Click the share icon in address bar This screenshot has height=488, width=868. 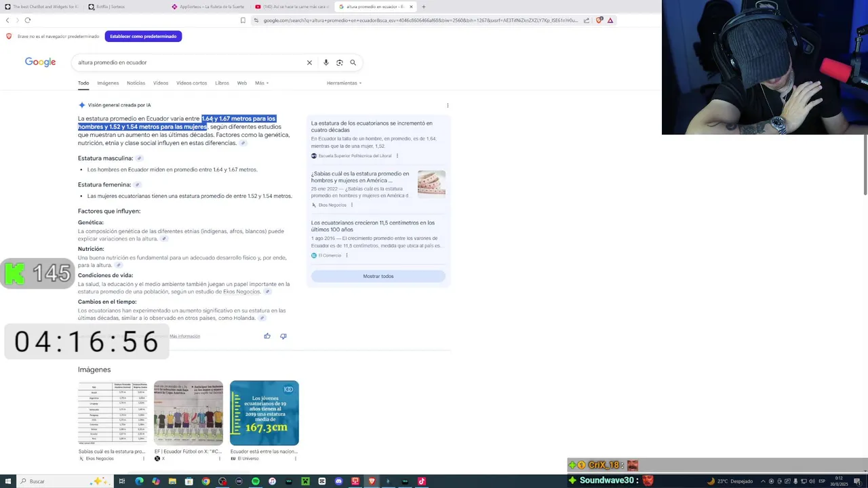pyautogui.click(x=587, y=20)
